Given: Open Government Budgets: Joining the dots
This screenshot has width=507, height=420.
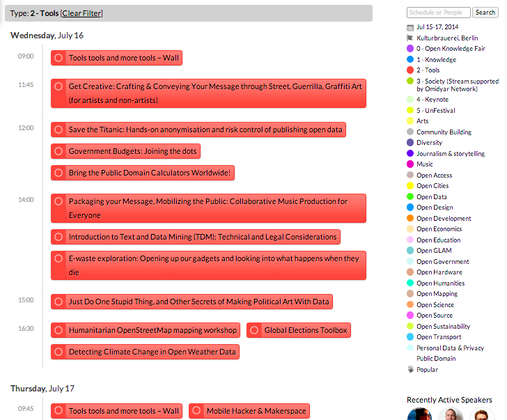Looking at the screenshot, I should (132, 151).
